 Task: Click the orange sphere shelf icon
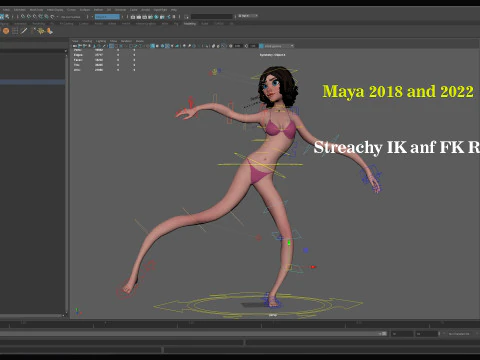6,31
